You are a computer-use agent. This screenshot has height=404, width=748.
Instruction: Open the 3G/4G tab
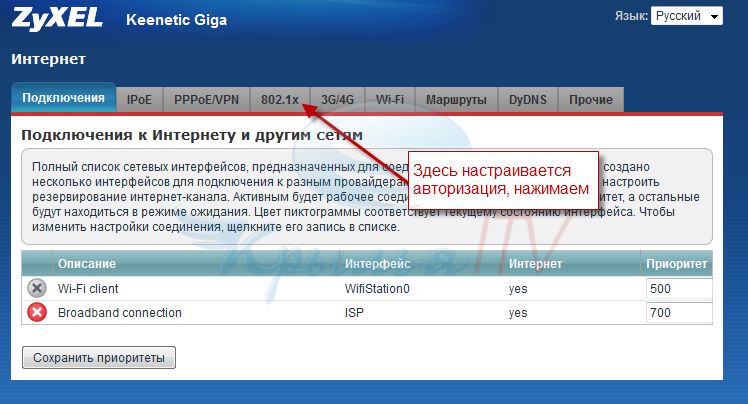click(x=337, y=100)
